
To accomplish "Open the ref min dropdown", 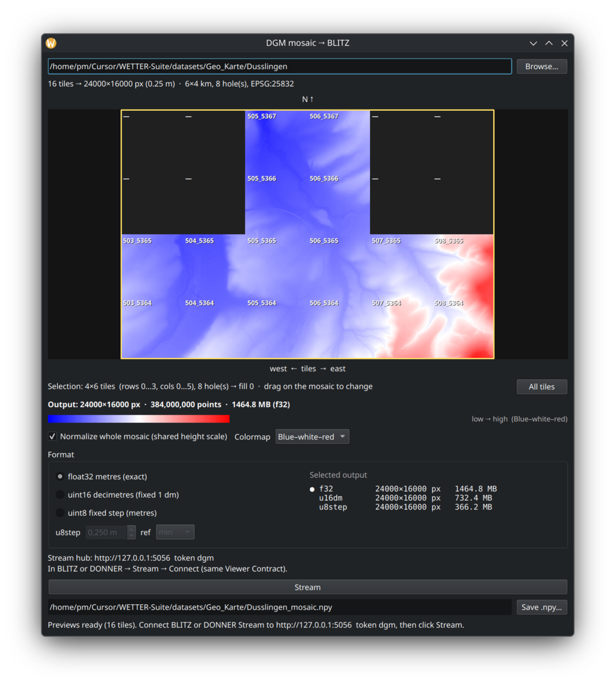I will (x=175, y=532).
